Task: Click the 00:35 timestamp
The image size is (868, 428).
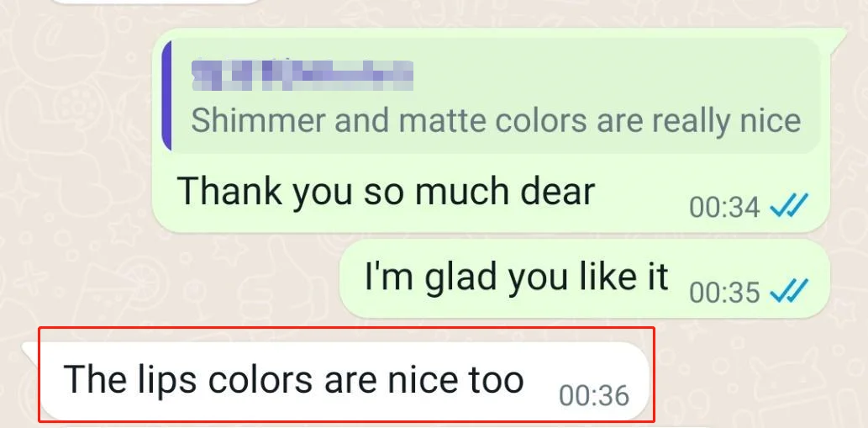Action: 724,293
